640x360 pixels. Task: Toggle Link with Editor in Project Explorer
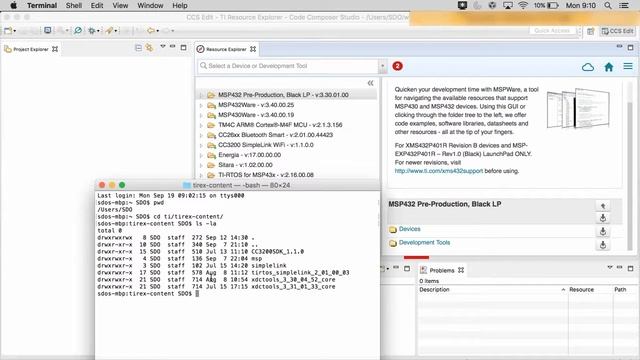pos(149,48)
